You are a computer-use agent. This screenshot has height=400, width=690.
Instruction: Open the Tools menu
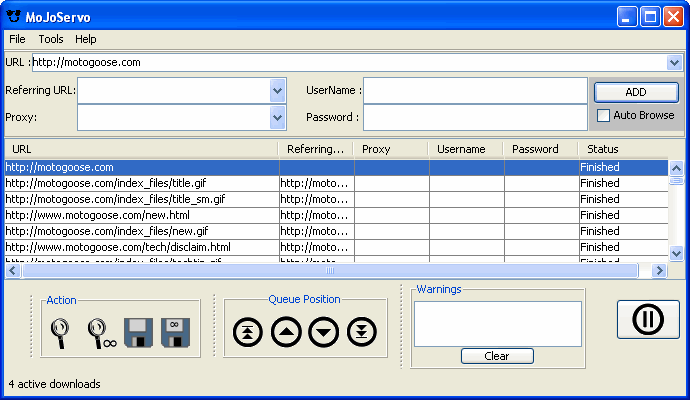coord(50,39)
